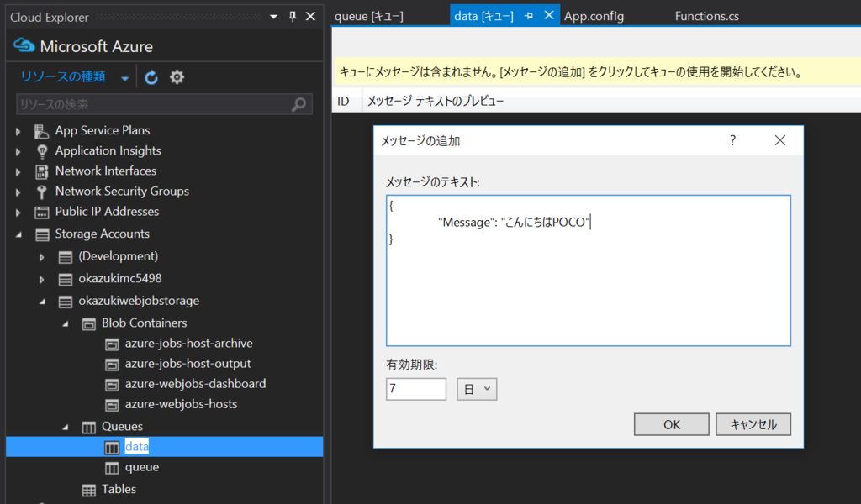Image resolution: width=861 pixels, height=504 pixels.
Task: Open Cloud Explorer window position dropdown arrow
Action: (273, 17)
